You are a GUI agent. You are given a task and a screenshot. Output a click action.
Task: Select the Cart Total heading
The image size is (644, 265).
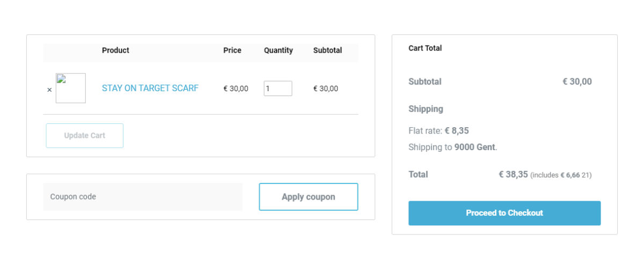[425, 48]
